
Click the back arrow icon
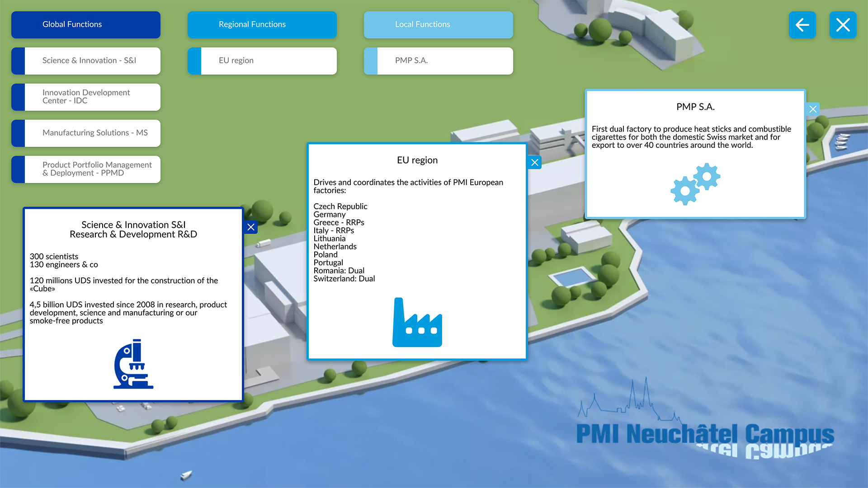[x=802, y=25]
